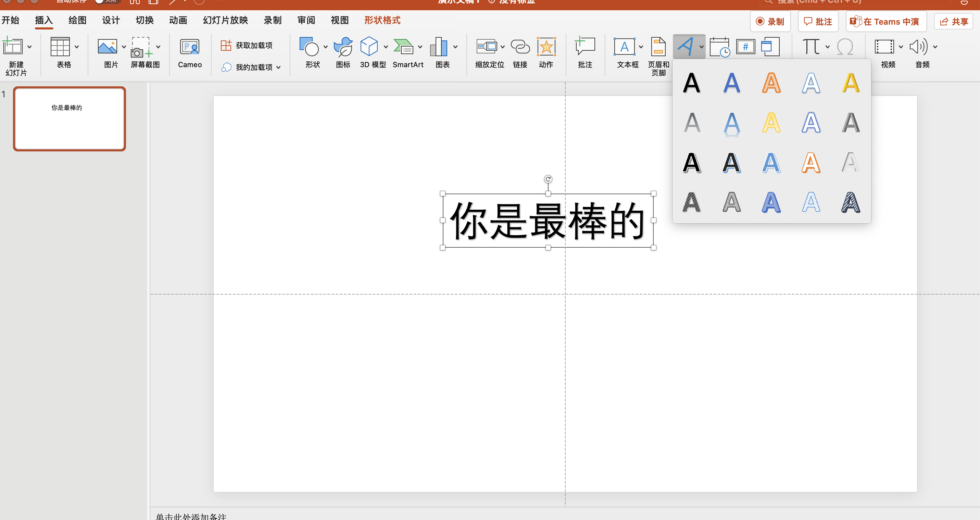Pick the yellow outline WordArt style

click(x=771, y=123)
